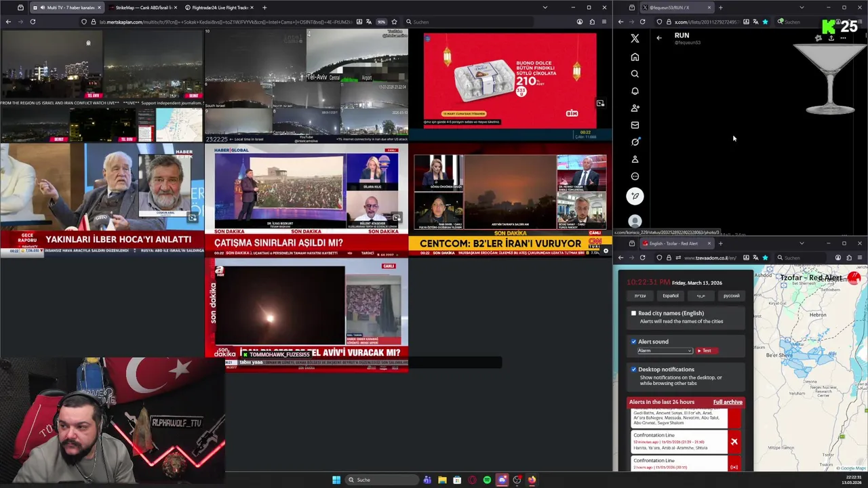The width and height of the screenshot is (868, 488).
Task: Switch Tzofar language to Español
Action: (671, 296)
